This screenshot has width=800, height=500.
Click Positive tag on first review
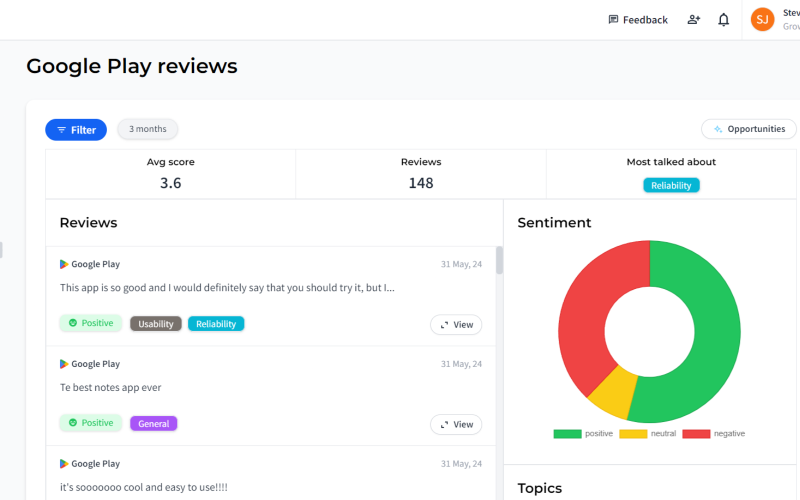(x=91, y=323)
